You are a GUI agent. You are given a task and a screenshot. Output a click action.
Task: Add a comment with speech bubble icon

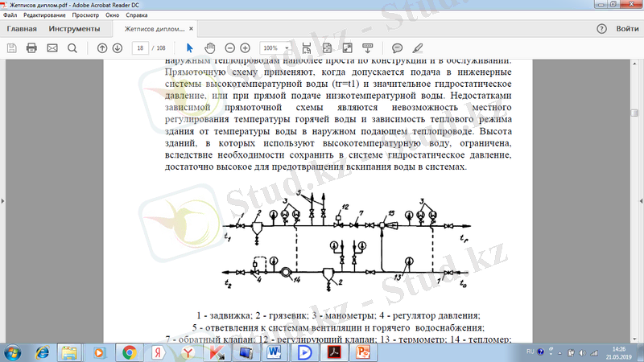(x=397, y=47)
